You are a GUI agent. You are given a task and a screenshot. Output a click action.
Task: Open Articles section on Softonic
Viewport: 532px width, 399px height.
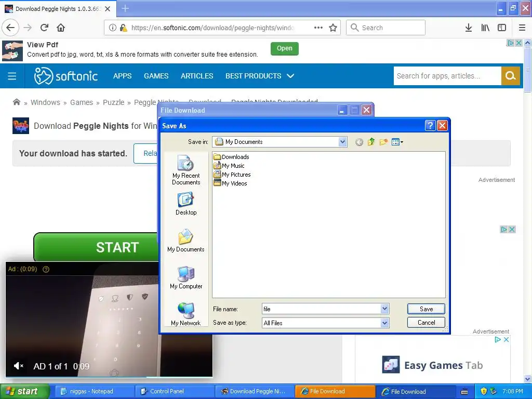197,76
